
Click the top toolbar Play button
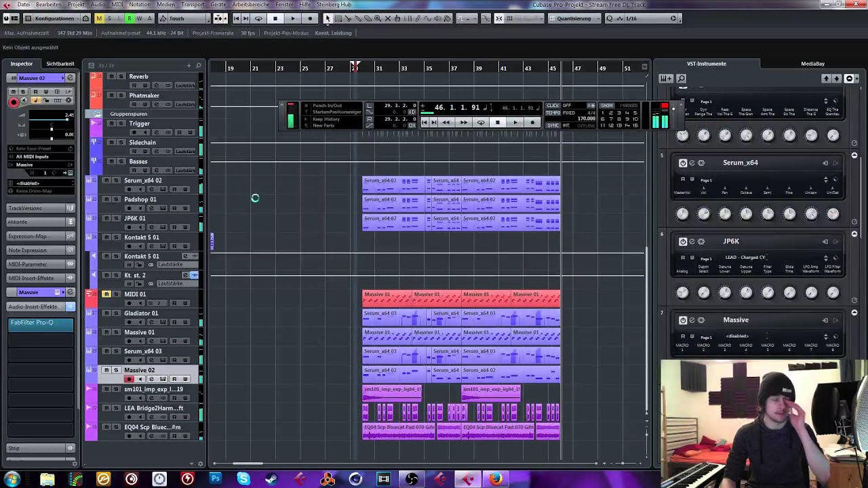tap(293, 18)
